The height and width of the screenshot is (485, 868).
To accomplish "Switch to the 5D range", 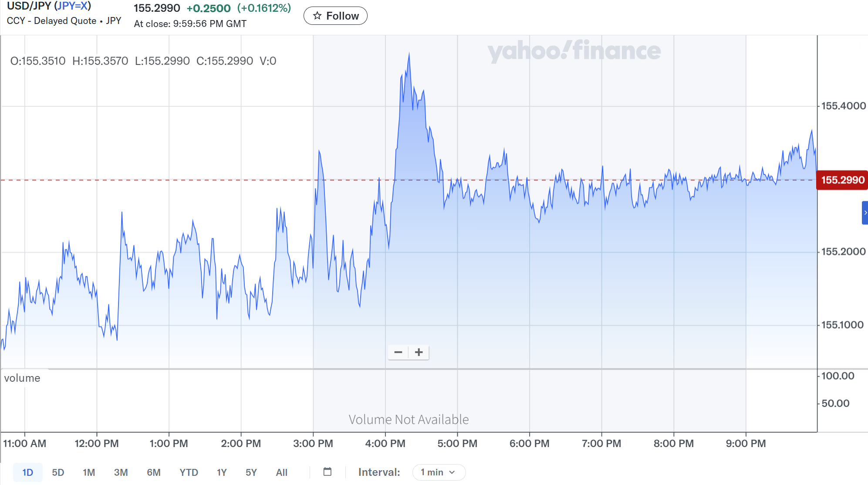I will pos(58,472).
